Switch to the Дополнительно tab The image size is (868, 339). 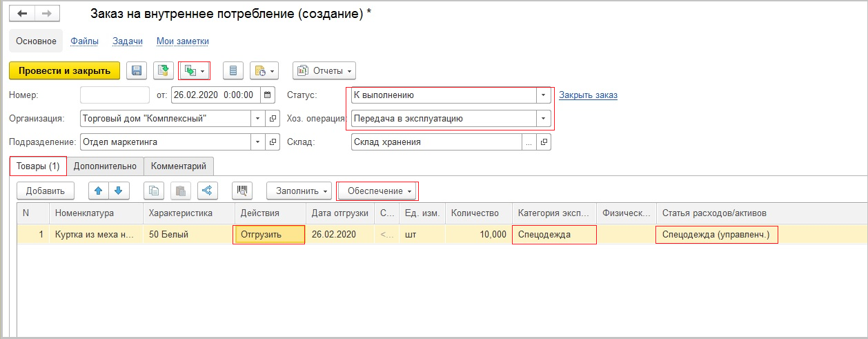tap(105, 166)
